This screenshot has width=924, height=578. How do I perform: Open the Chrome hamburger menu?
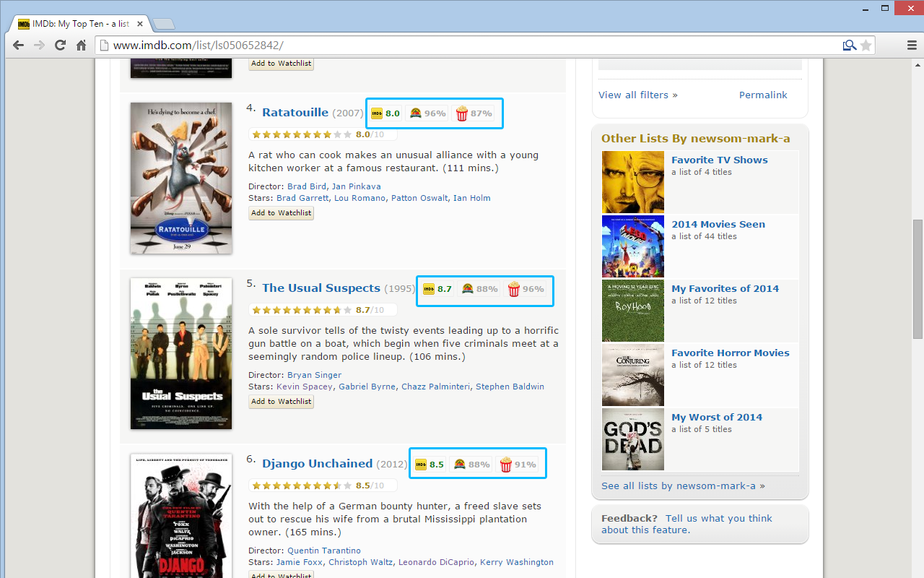tap(912, 46)
